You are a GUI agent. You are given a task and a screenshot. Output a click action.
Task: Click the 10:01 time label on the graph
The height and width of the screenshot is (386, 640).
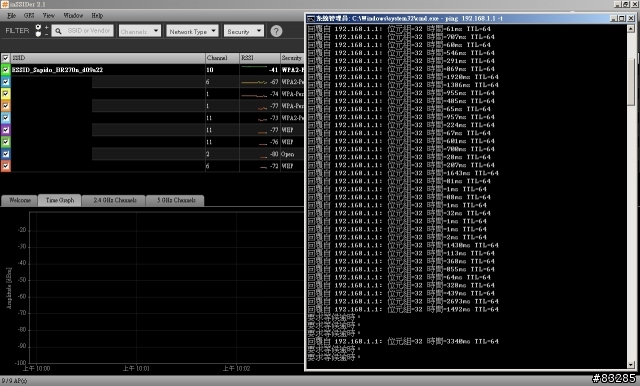(136, 368)
